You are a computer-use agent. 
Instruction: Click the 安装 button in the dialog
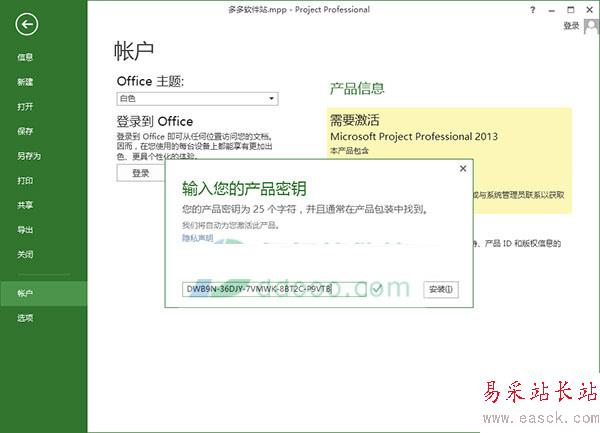[x=441, y=289]
